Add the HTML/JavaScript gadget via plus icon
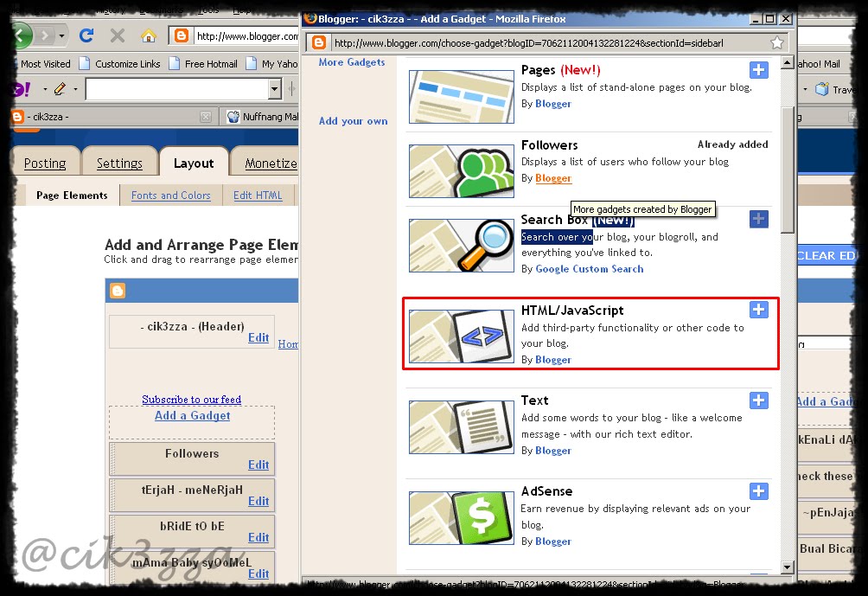The height and width of the screenshot is (596, 868). pos(758,309)
